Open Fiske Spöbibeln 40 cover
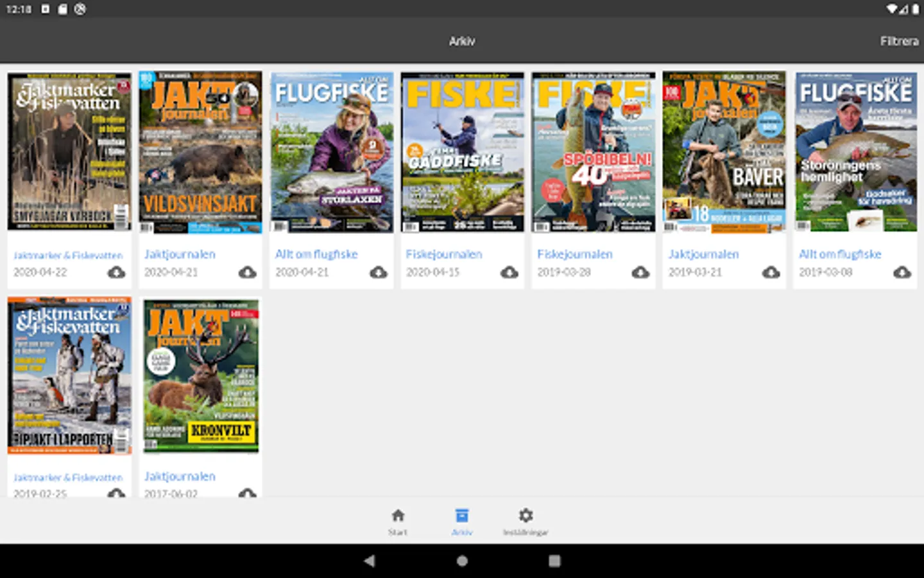 (x=594, y=152)
